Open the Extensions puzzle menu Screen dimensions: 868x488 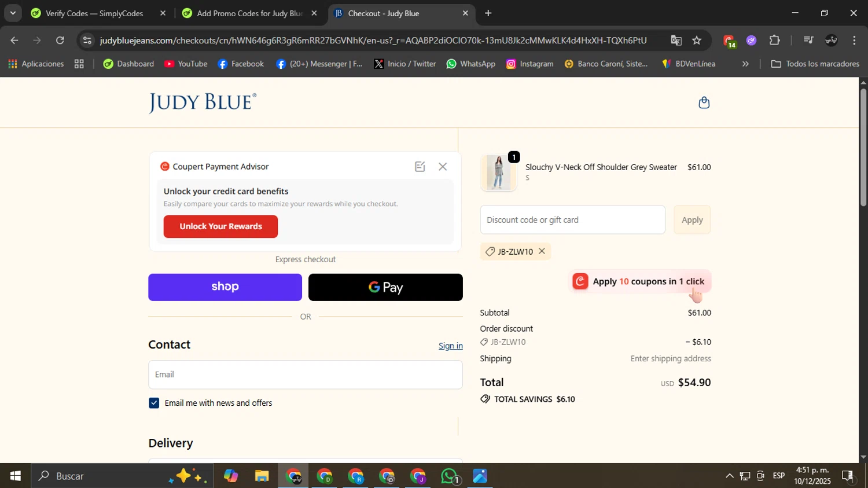click(774, 41)
